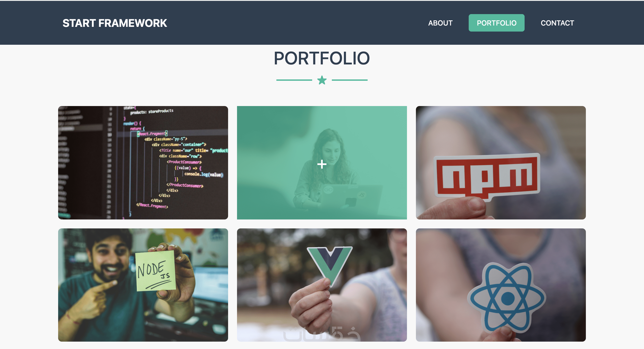Open the smiling man pointing thumbnail
The height and width of the screenshot is (349, 644).
coord(143,285)
